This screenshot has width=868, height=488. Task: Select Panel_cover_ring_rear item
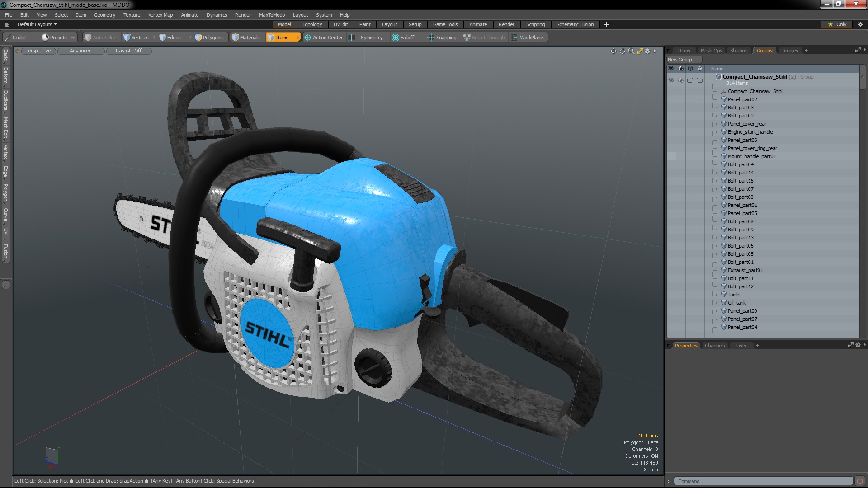click(x=752, y=148)
